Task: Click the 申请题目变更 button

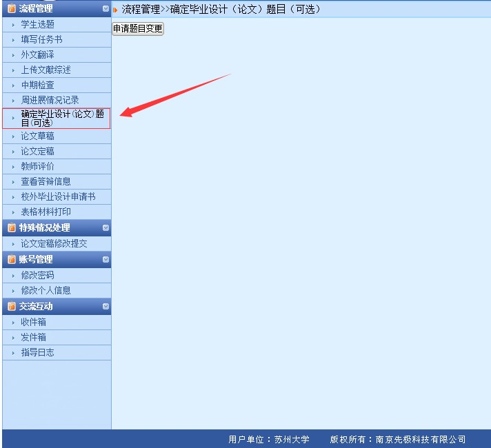Action: click(138, 29)
